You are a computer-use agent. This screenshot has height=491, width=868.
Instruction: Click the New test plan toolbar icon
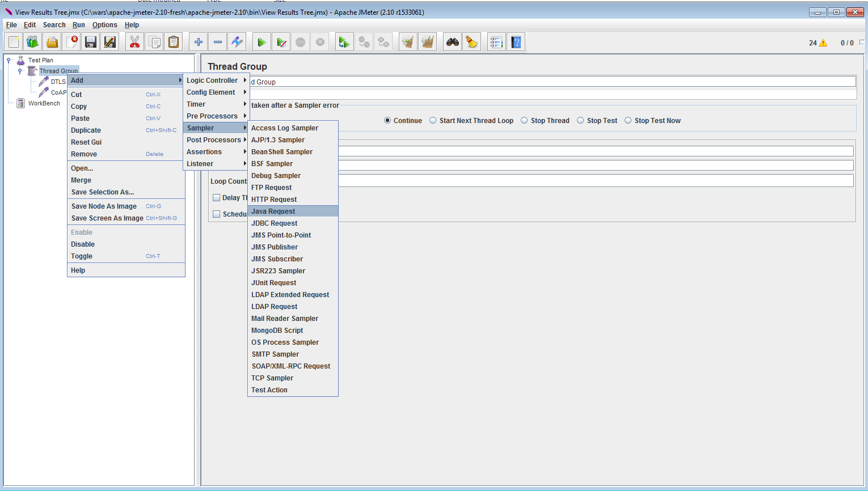click(x=14, y=42)
